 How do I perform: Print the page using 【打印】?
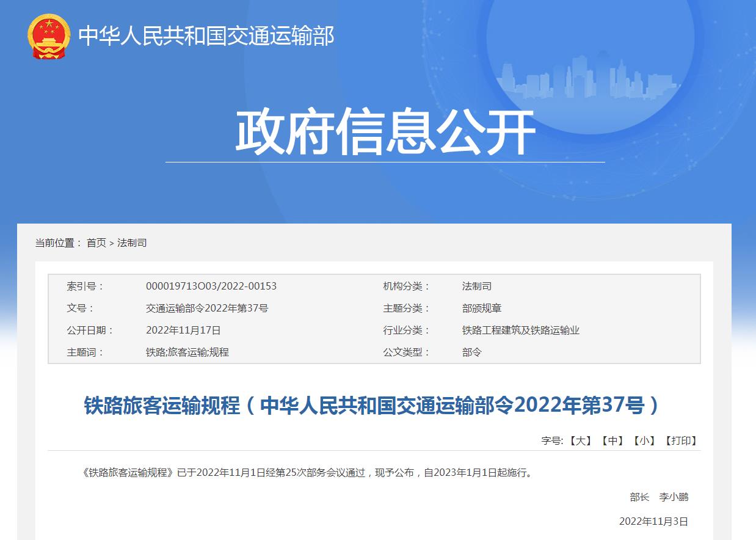pyautogui.click(x=681, y=440)
